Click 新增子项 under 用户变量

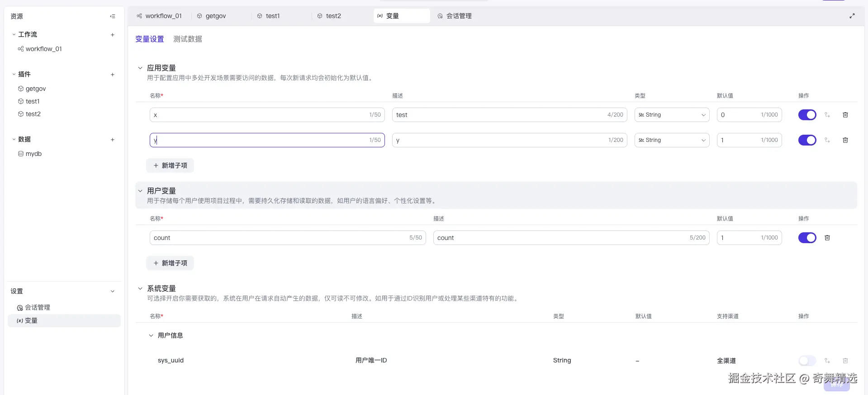point(170,263)
